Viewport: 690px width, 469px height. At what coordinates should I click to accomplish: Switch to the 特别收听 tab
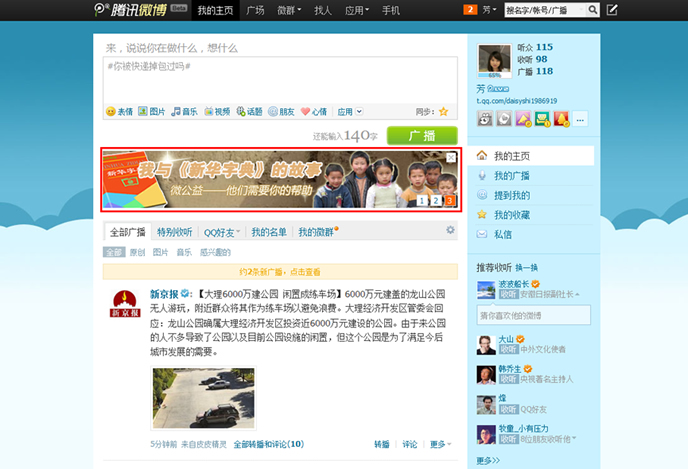pos(174,232)
